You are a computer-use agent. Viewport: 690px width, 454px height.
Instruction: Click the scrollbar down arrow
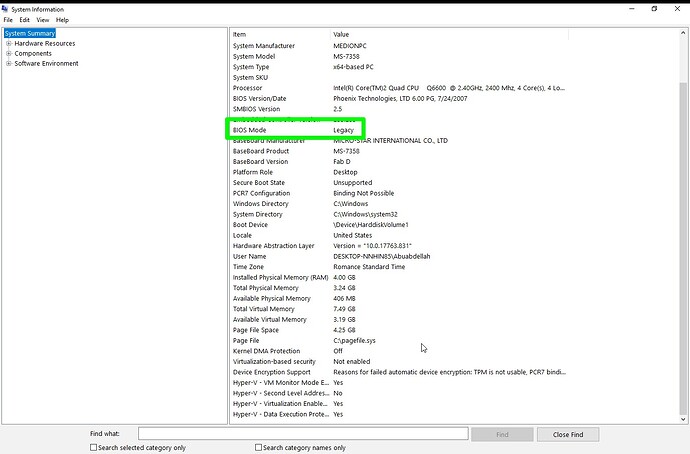click(683, 419)
